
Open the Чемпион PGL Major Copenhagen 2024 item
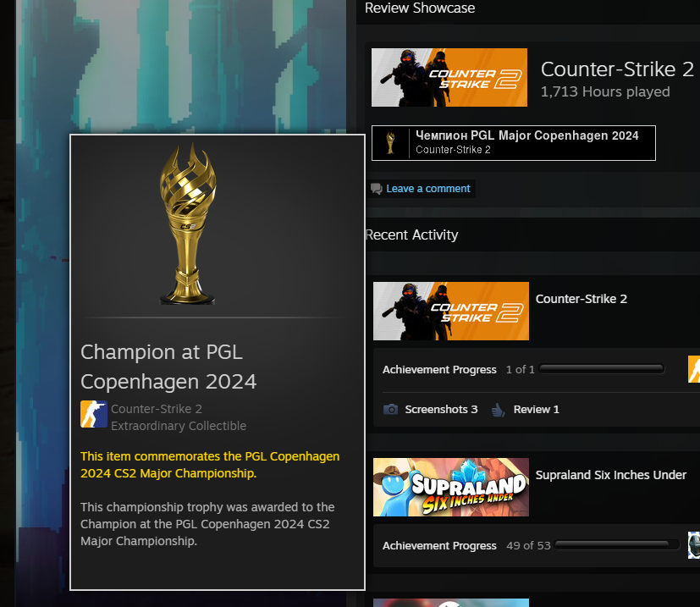pos(514,143)
